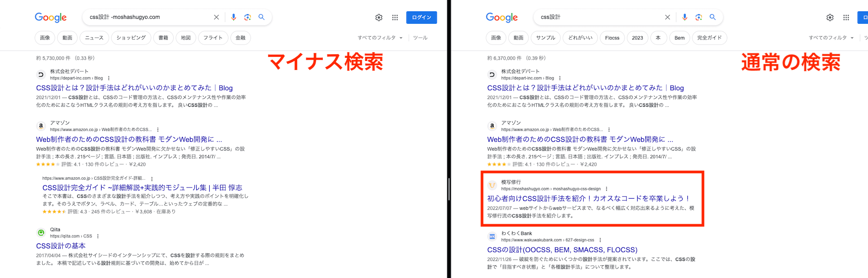This screenshot has height=278, width=868.
Task: Click the search magnifier in the left window
Action: (261, 17)
